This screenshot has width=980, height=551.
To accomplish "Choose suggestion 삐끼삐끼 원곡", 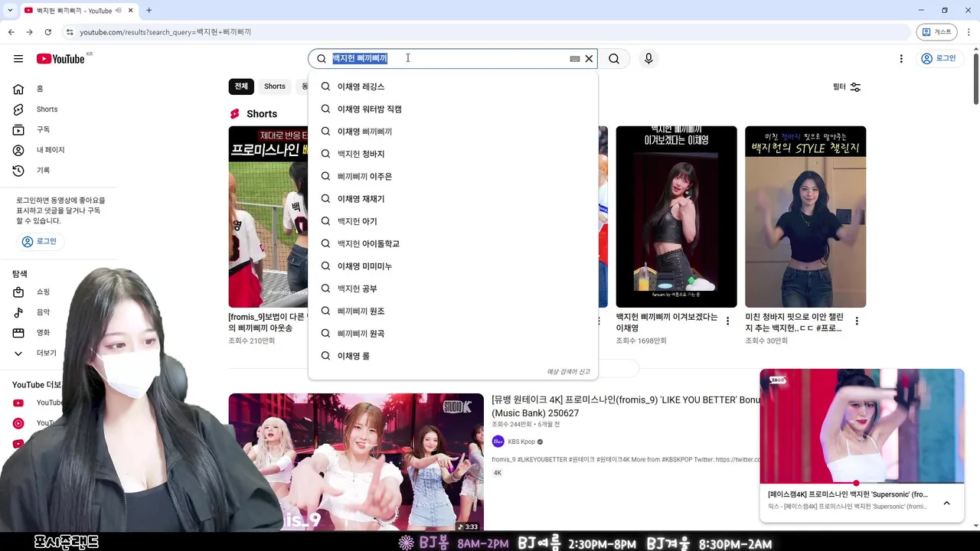I will tap(453, 334).
